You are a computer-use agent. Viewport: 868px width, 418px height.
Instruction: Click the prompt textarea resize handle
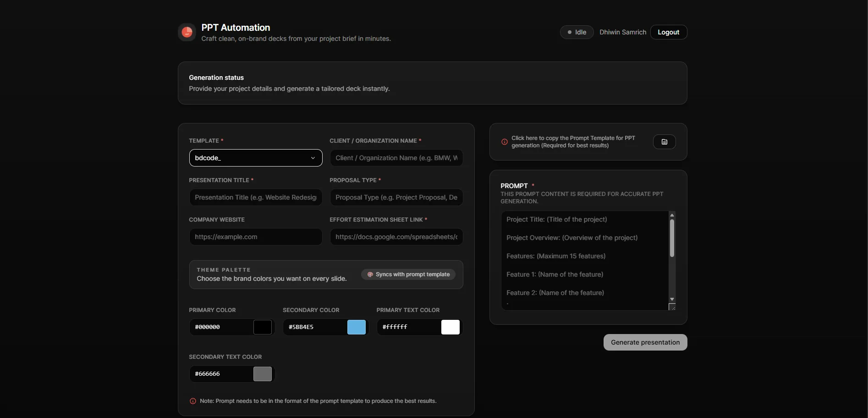point(672,307)
